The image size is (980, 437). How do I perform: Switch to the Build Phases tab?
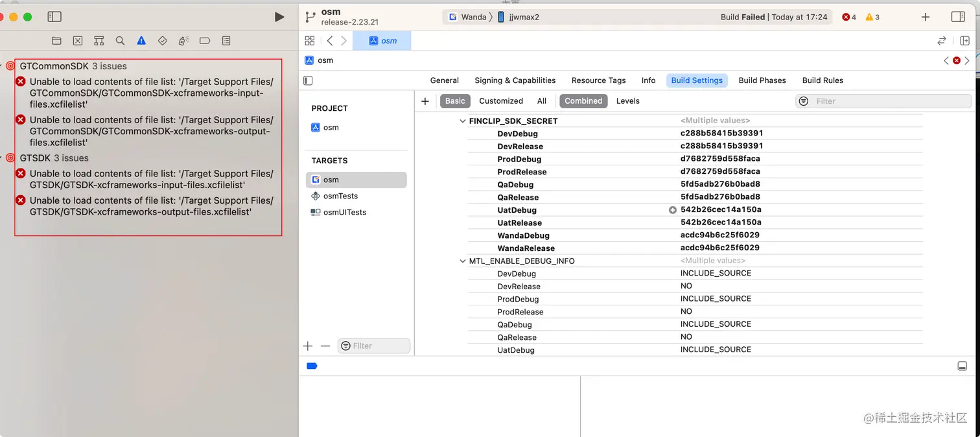[762, 80]
